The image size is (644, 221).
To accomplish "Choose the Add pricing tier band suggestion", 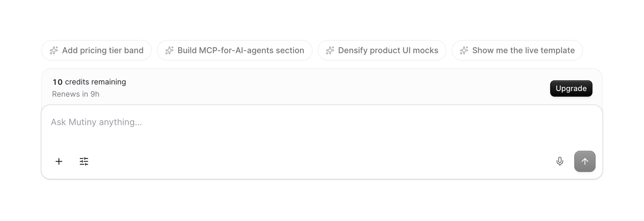I will [x=97, y=50].
